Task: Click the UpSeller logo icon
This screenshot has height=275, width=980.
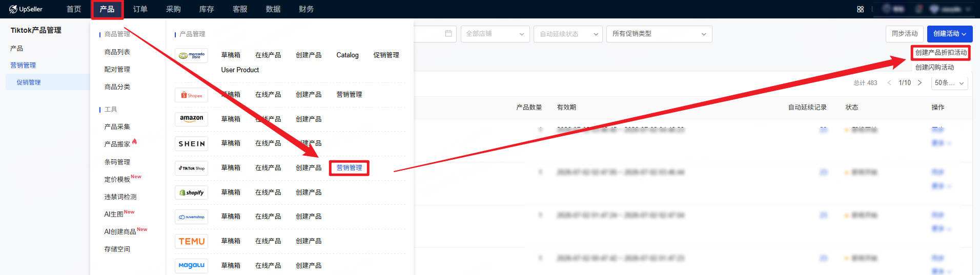Action: (x=13, y=9)
